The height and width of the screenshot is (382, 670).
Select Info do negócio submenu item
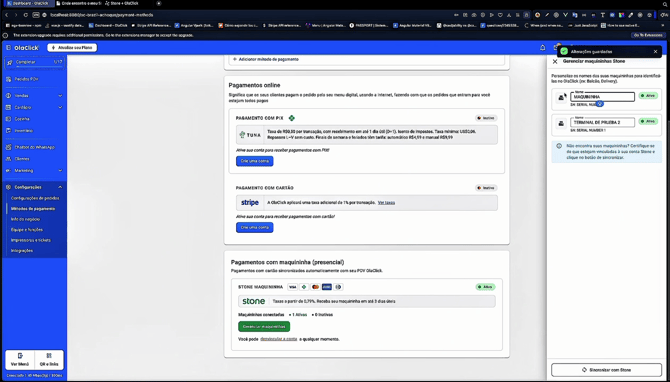(25, 219)
